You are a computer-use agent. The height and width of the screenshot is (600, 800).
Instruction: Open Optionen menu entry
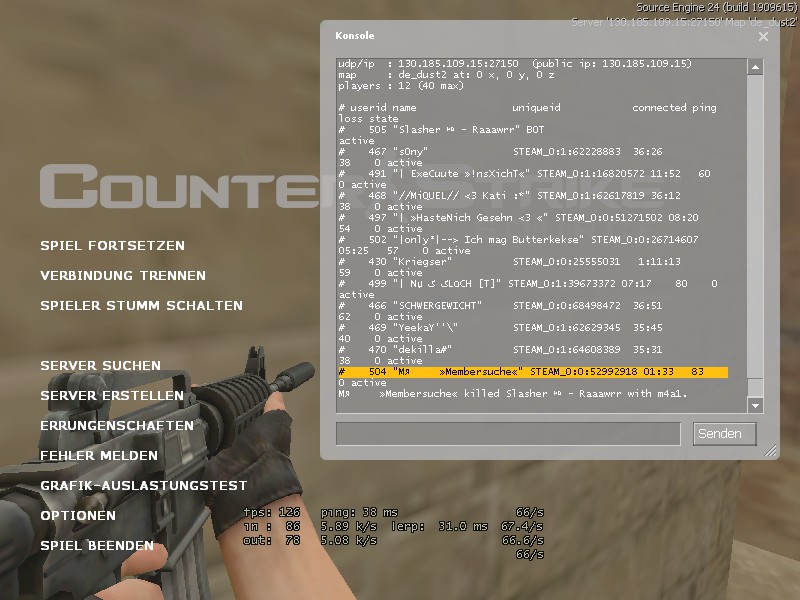78,515
